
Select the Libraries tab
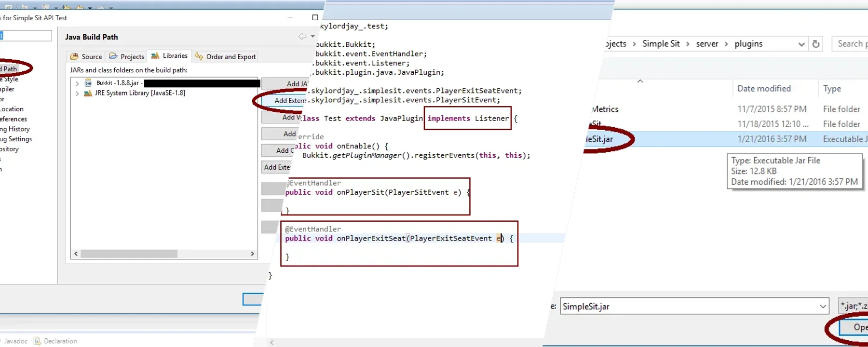point(169,56)
